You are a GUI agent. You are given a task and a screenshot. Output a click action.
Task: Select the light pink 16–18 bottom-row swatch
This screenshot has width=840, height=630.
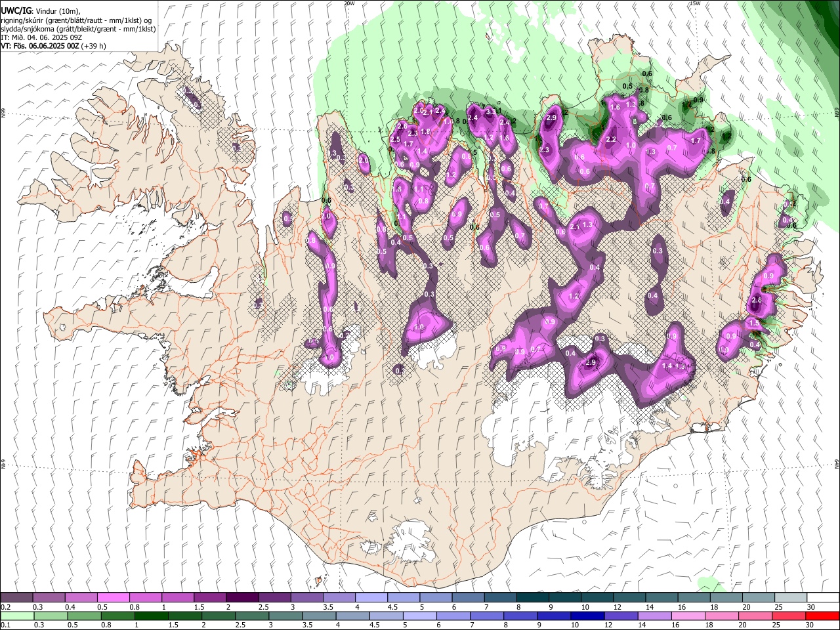point(687,616)
